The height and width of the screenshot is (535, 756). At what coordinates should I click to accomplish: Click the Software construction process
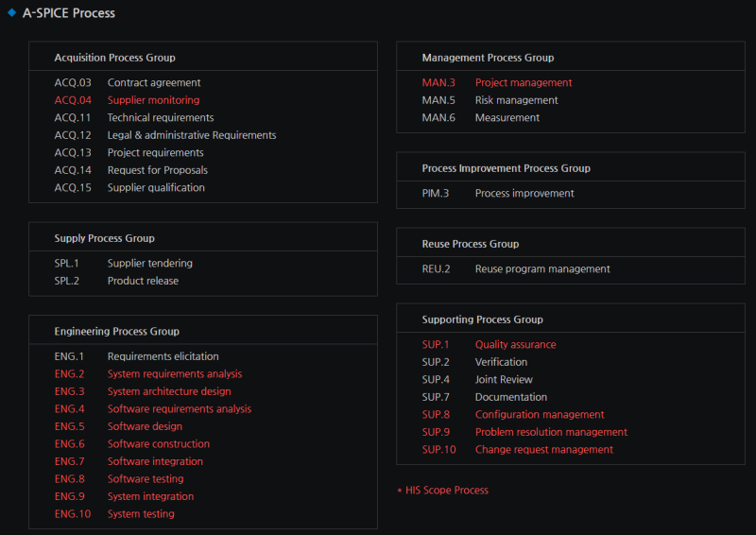[158, 444]
